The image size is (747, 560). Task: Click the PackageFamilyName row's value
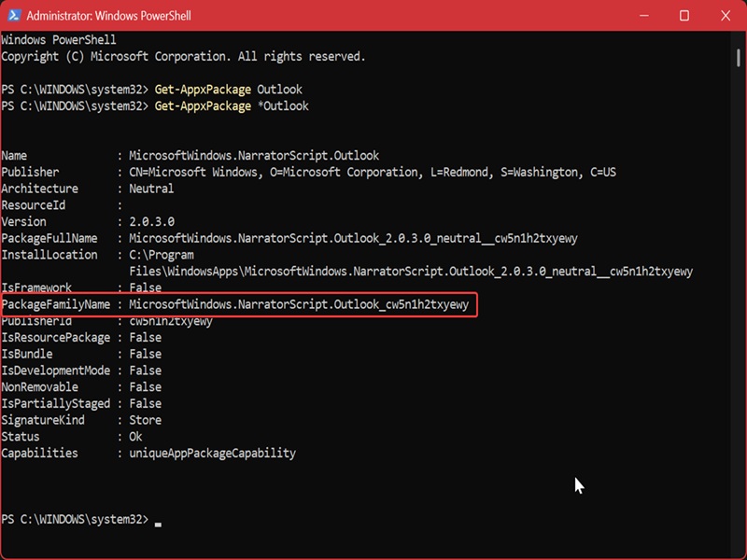point(299,304)
